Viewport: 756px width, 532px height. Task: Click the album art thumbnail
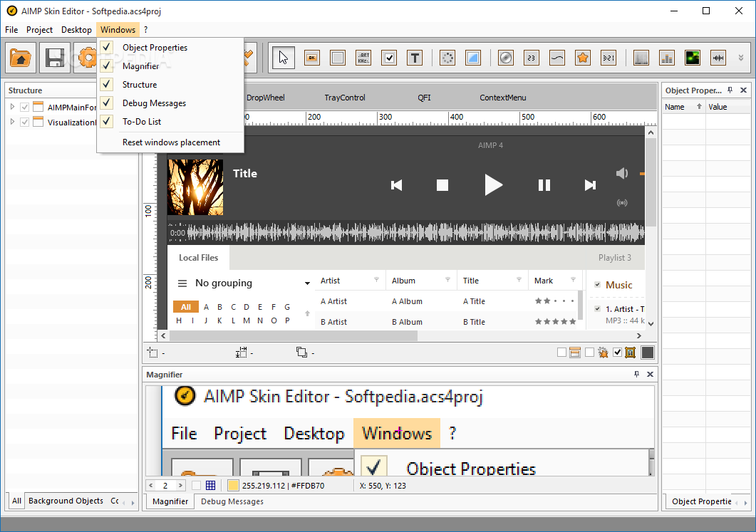[x=195, y=187]
